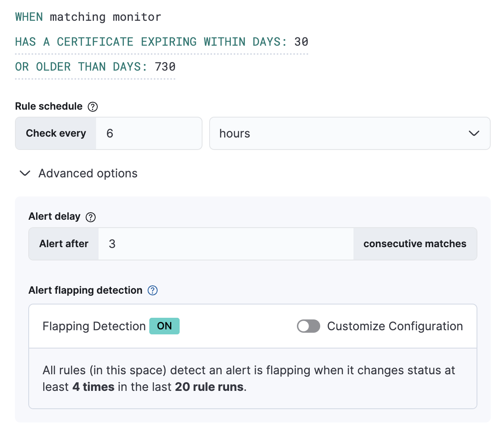Open the hours unit dropdown
The width and height of the screenshot is (504, 432).
click(350, 133)
